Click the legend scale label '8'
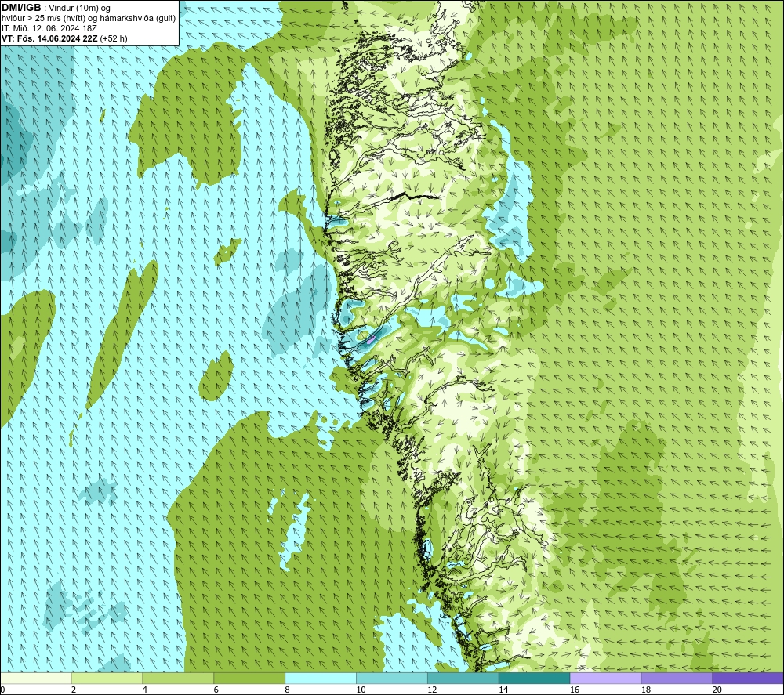The height and width of the screenshot is (695, 784). [x=287, y=690]
